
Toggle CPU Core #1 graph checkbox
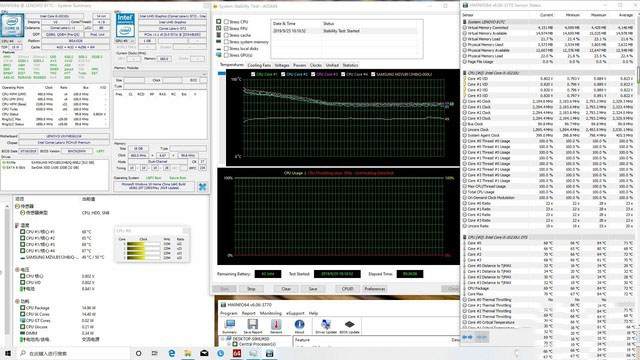point(253,74)
